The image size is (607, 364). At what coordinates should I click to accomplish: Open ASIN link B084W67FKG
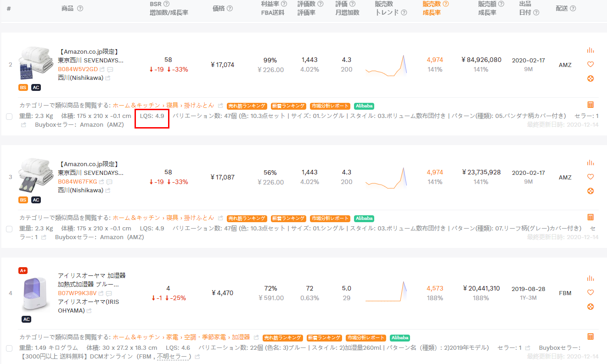[77, 182]
